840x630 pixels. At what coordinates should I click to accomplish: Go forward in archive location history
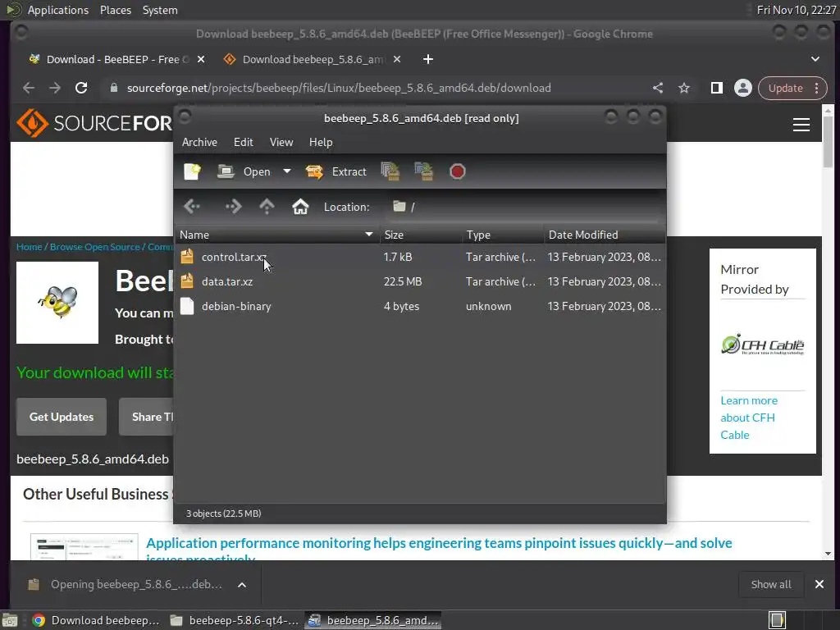234,207
